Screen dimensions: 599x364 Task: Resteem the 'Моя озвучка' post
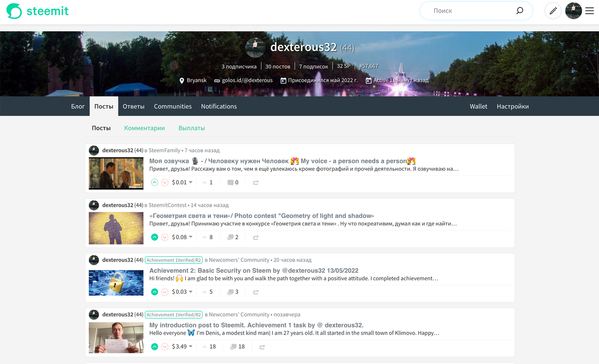coord(256,182)
